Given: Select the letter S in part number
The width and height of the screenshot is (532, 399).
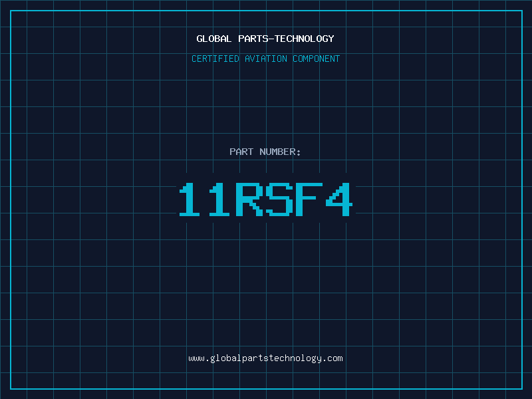Looking at the screenshot, I should [280, 199].
